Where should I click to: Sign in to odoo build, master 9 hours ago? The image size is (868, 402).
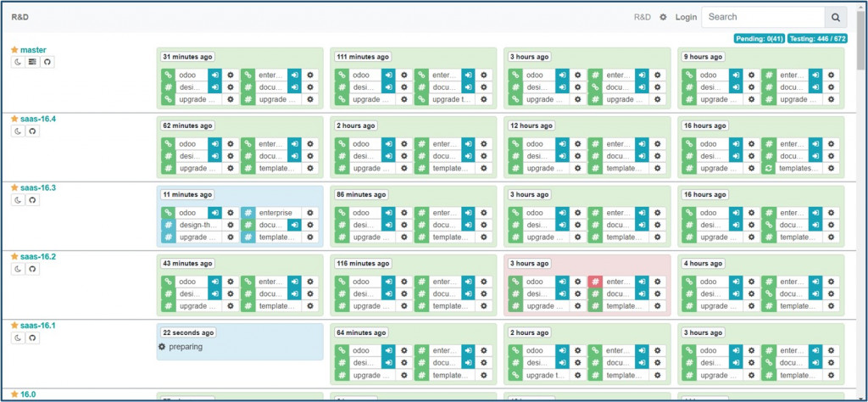tap(736, 75)
